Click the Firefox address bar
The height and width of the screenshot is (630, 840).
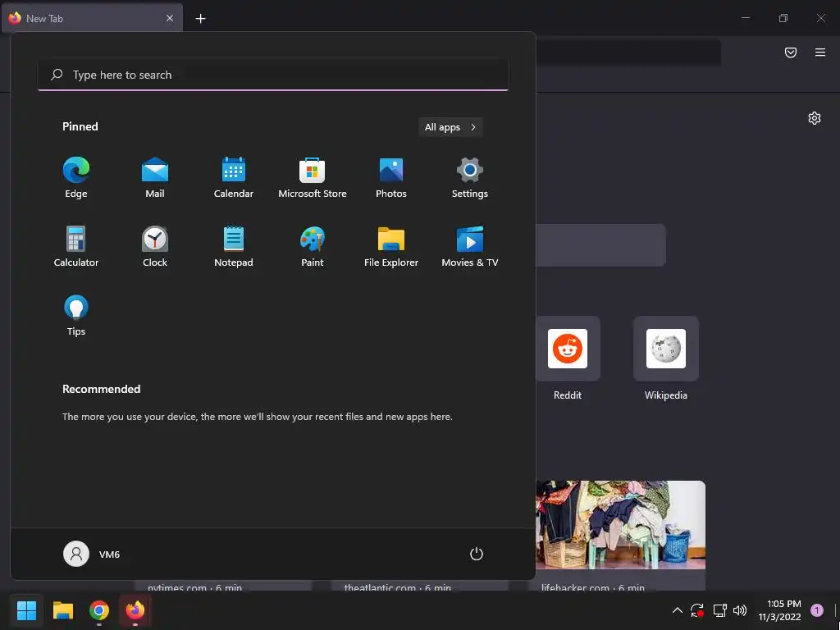[x=628, y=52]
